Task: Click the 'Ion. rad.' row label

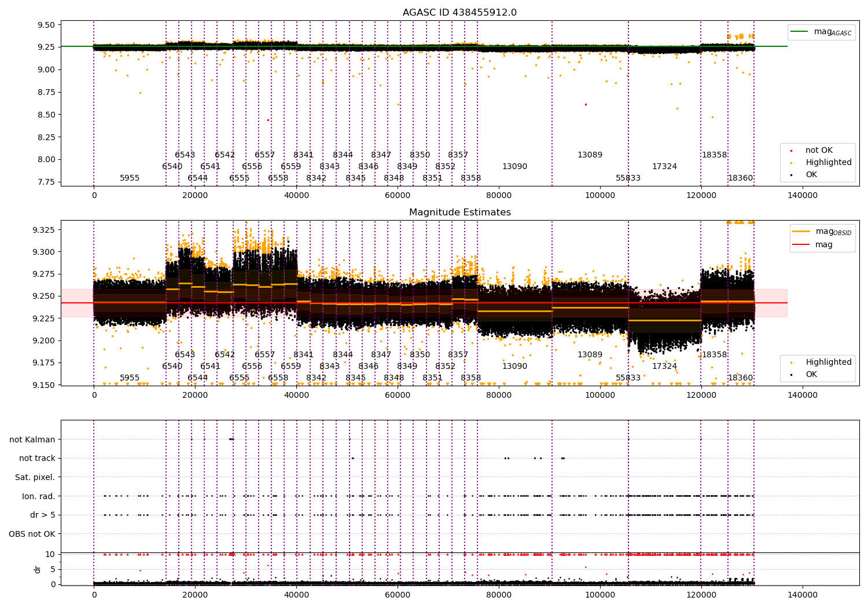Action: click(x=39, y=496)
